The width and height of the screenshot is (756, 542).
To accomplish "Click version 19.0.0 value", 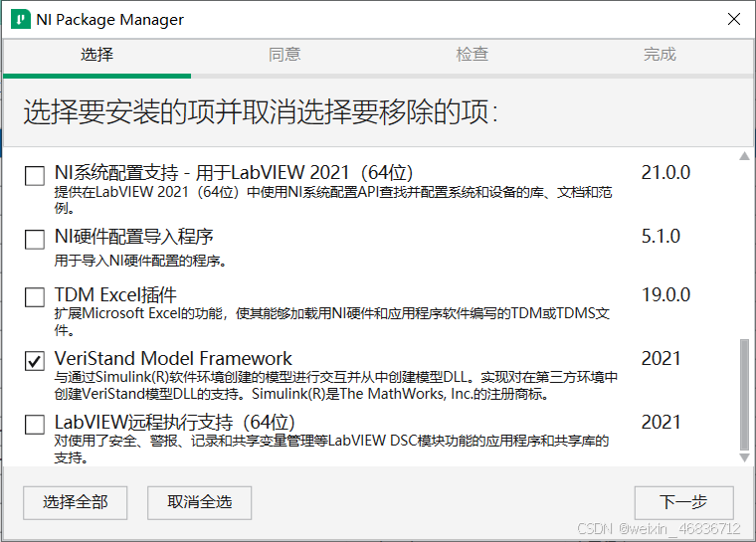I will tap(665, 294).
